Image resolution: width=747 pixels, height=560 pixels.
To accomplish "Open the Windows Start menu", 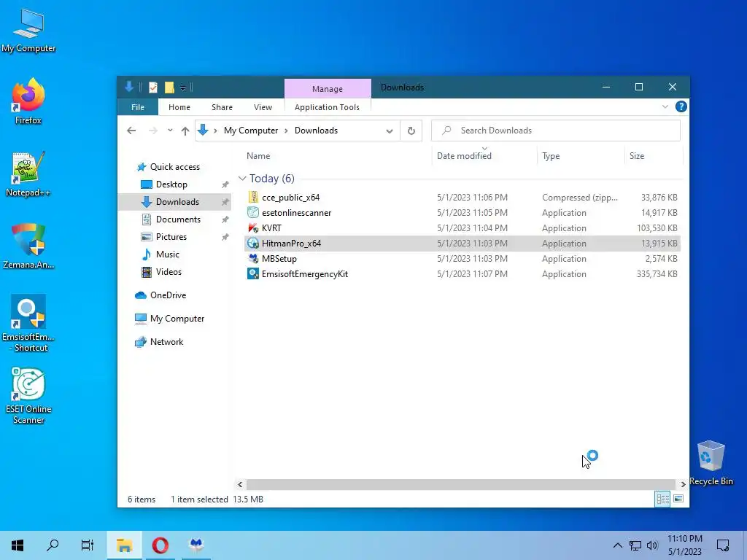I will tap(18, 545).
